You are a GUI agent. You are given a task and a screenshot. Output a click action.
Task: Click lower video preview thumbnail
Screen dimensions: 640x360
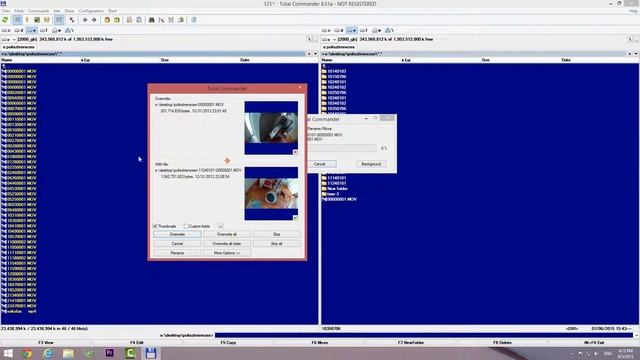271,193
